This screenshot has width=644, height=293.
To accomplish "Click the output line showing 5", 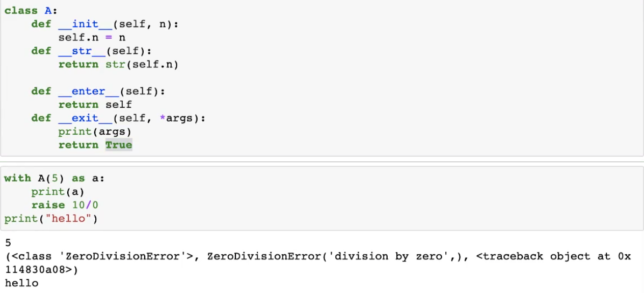I will pyautogui.click(x=8, y=243).
